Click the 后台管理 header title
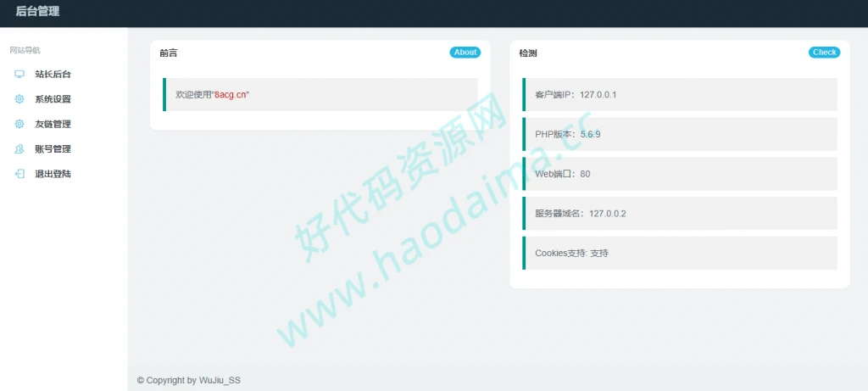Image resolution: width=868 pixels, height=391 pixels. tap(37, 12)
